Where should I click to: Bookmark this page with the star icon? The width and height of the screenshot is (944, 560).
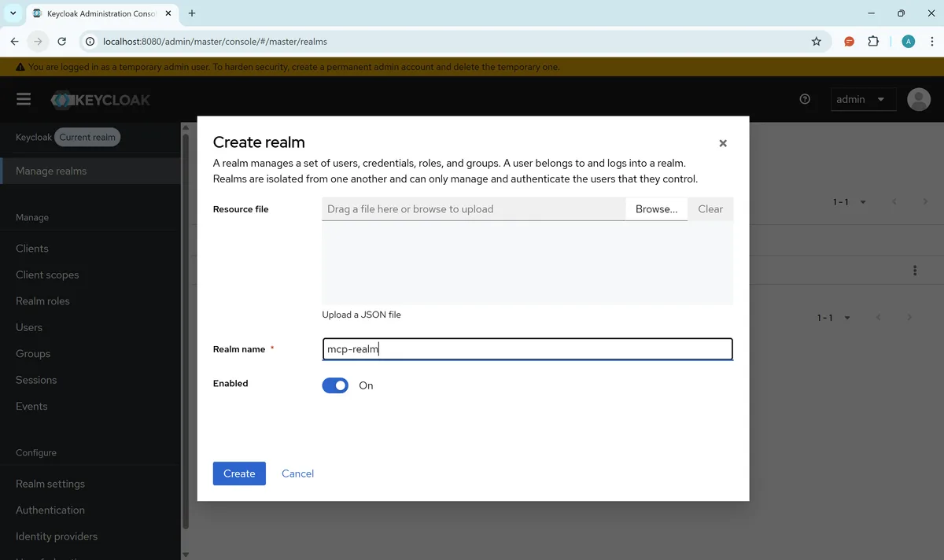click(x=817, y=42)
